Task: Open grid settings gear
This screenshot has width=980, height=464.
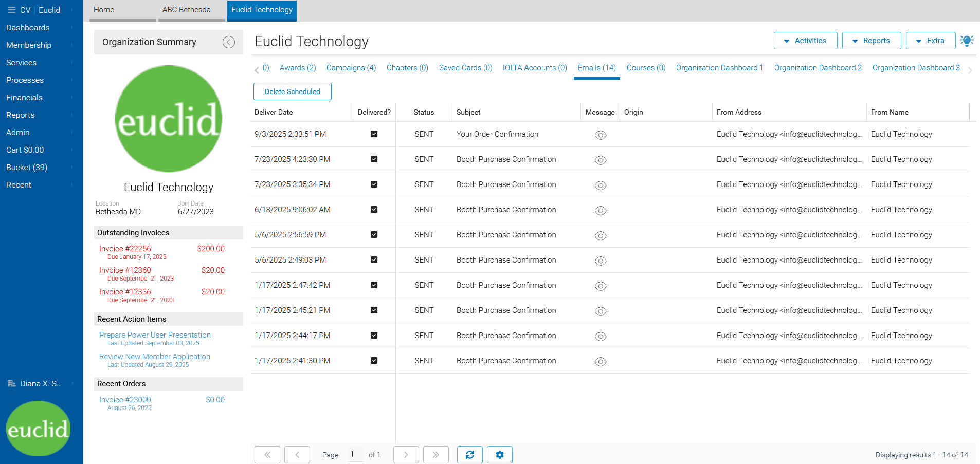Action: (500, 455)
